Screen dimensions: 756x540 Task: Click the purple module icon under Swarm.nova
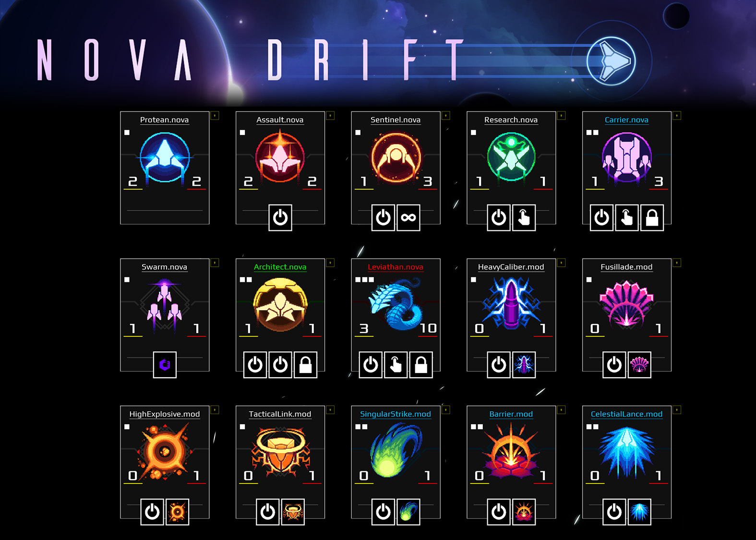pyautogui.click(x=165, y=365)
